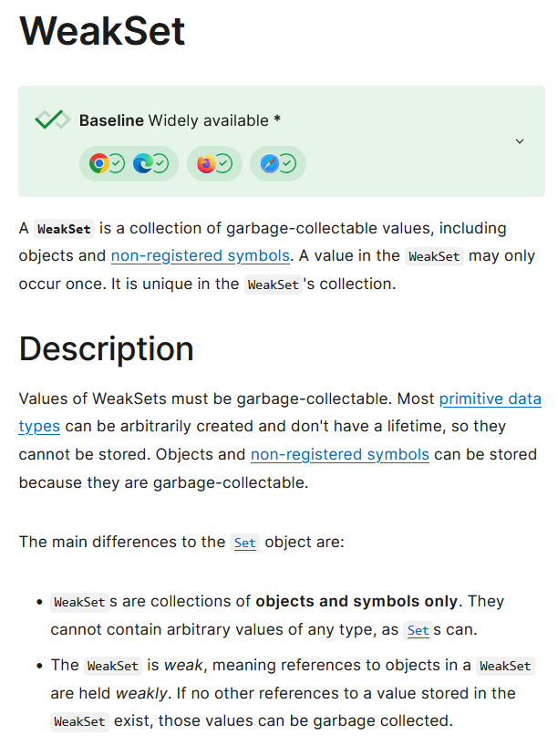Click the objects and symbols only bold text
The height and width of the screenshot is (756, 558).
[356, 601]
